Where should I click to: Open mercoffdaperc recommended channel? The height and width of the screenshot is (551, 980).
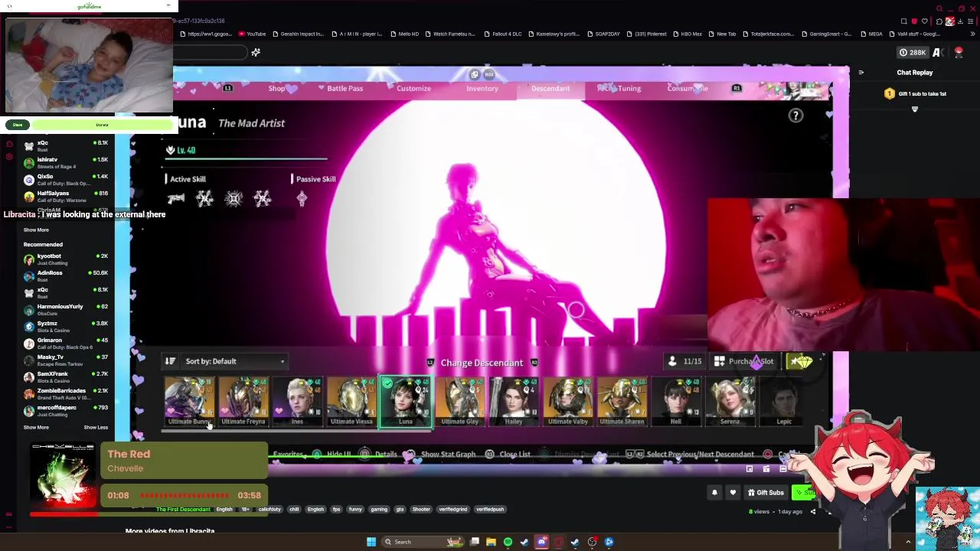67,410
